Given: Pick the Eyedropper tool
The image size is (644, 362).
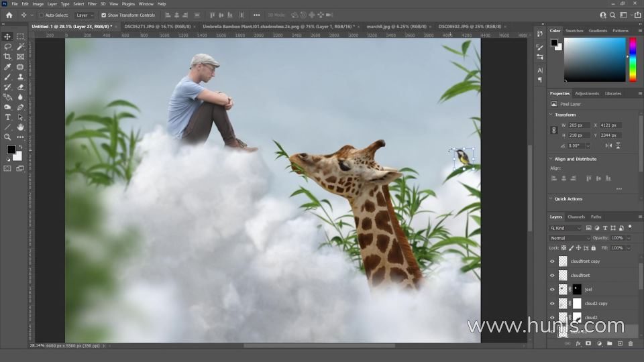Looking at the screenshot, I should click(x=7, y=67).
